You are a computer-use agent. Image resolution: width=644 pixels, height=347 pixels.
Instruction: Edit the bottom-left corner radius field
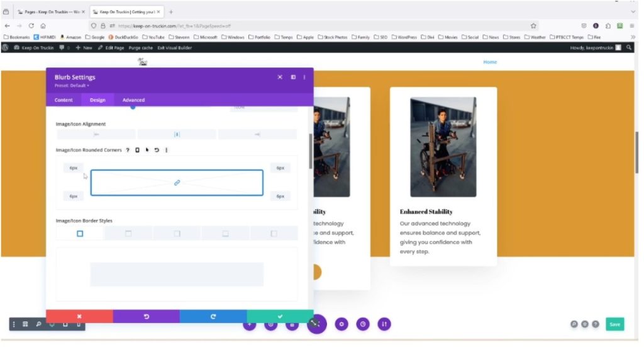pyautogui.click(x=74, y=196)
